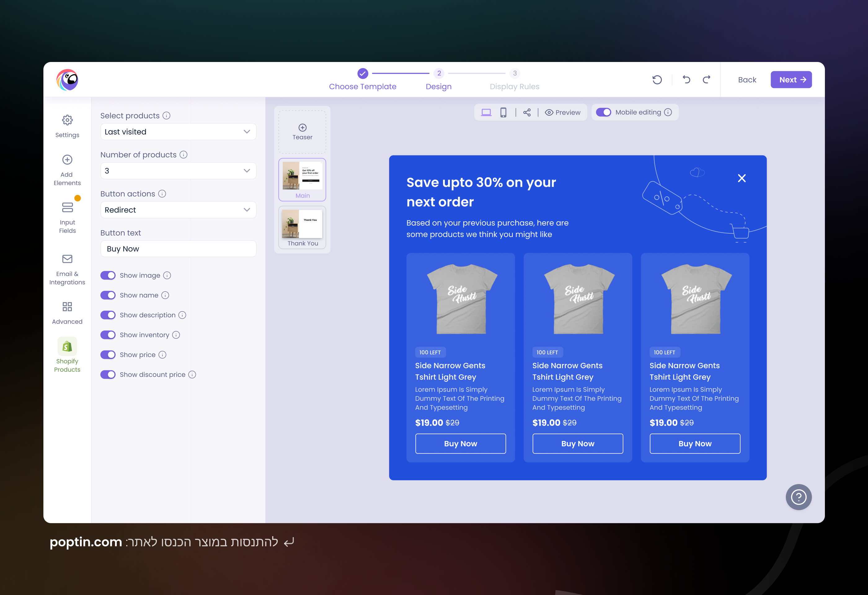Viewport: 868px width, 595px height.
Task: Click the poptin.com link in caption
Action: point(86,542)
